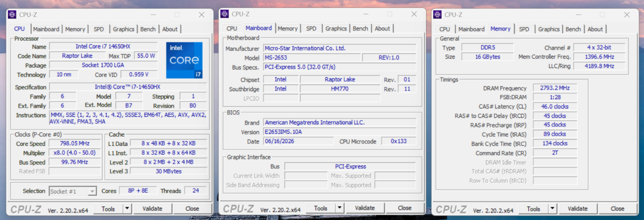Open the Memory tab in the CPU window
The width and height of the screenshot is (644, 220).
click(75, 29)
